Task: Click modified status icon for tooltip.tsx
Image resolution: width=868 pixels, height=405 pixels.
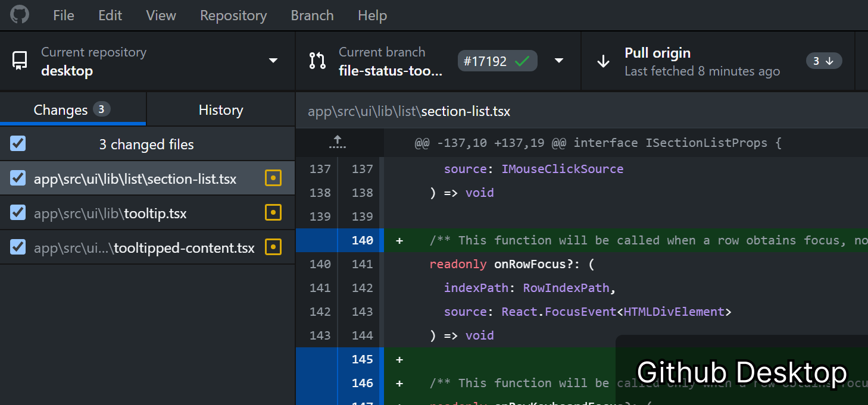Action: point(273,212)
